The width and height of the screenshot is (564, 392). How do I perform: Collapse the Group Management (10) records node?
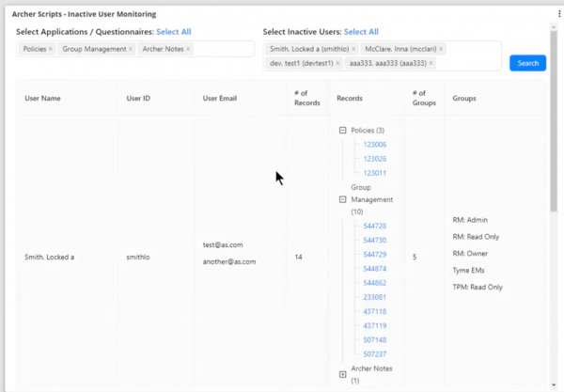click(x=342, y=199)
